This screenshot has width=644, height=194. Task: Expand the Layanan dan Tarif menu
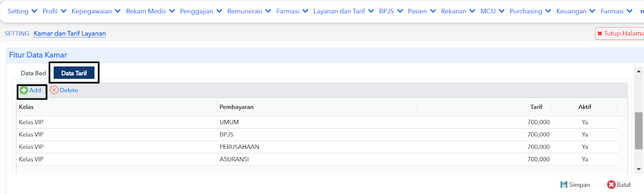click(x=344, y=11)
